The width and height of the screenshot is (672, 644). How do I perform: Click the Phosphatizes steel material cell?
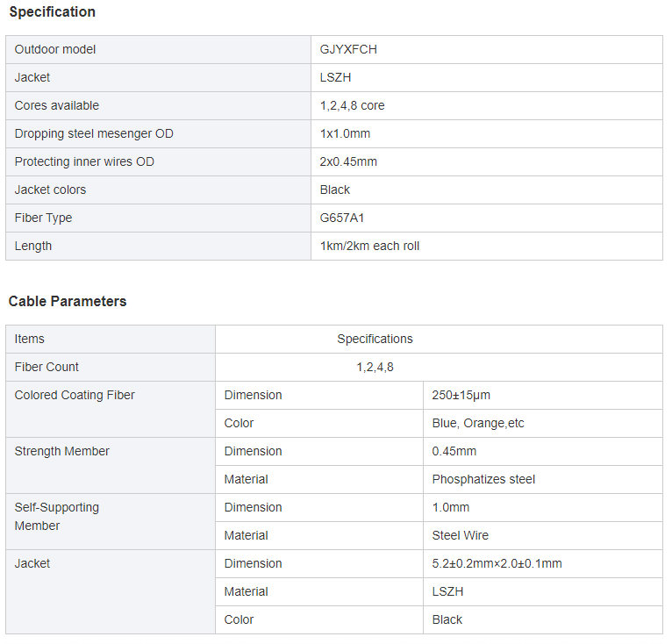[x=543, y=479]
